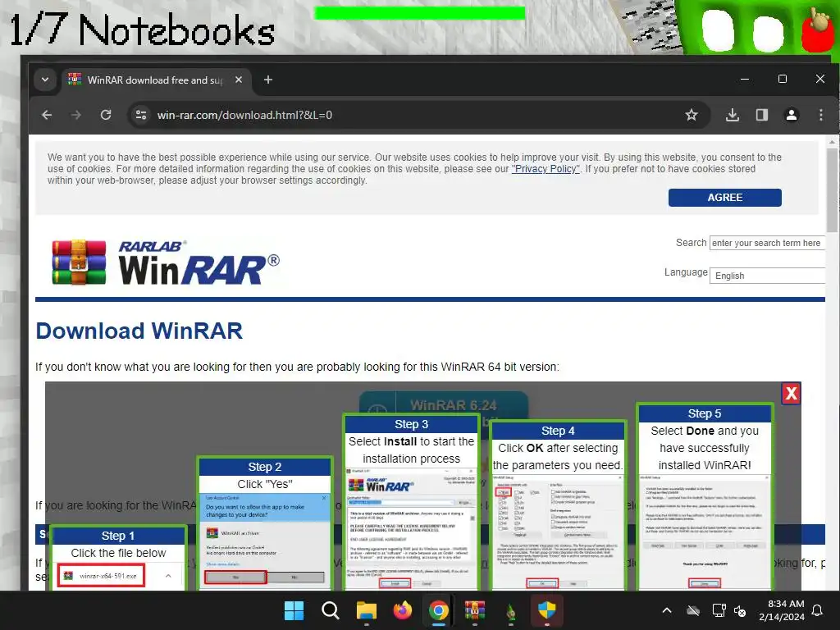
Task: Open WinRAR app in the taskbar
Action: click(475, 610)
